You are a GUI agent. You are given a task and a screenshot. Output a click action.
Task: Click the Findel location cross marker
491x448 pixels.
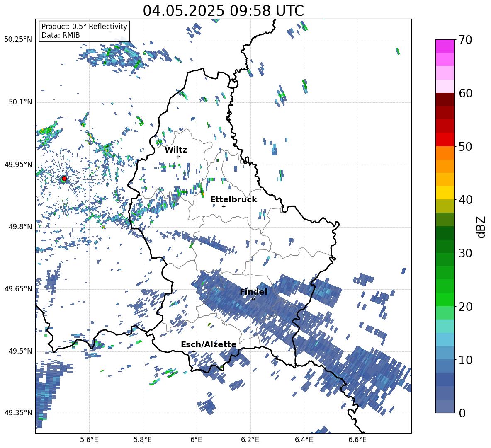click(x=253, y=299)
